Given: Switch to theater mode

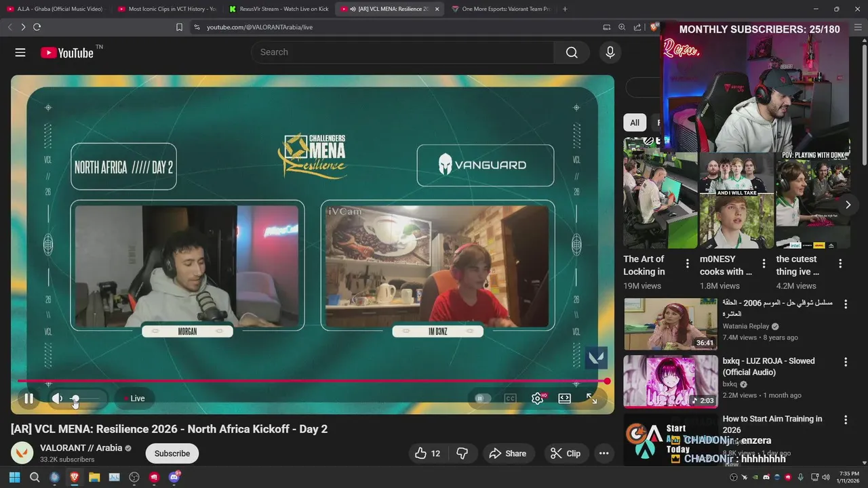Looking at the screenshot, I should point(564,399).
